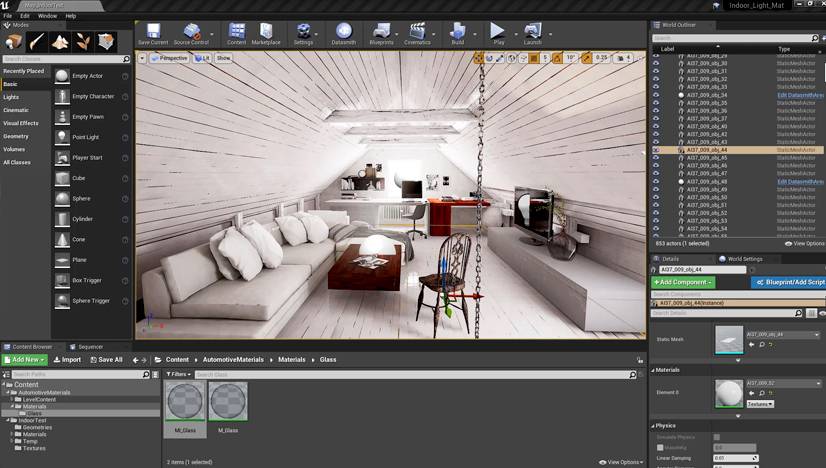Open the Window menu
The image size is (826, 468).
[47, 16]
